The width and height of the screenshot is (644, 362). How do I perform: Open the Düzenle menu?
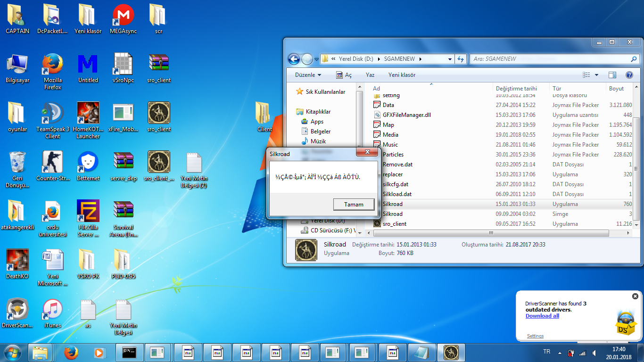pyautogui.click(x=308, y=75)
